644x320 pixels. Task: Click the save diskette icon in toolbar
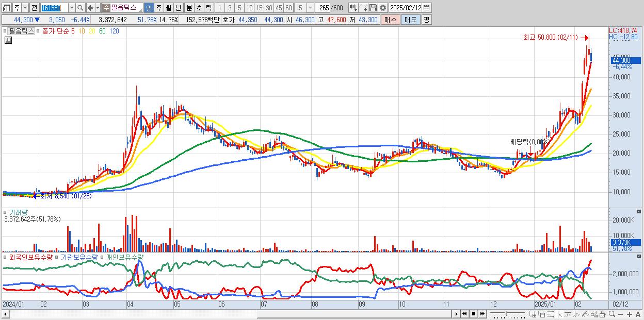tap(373, 8)
